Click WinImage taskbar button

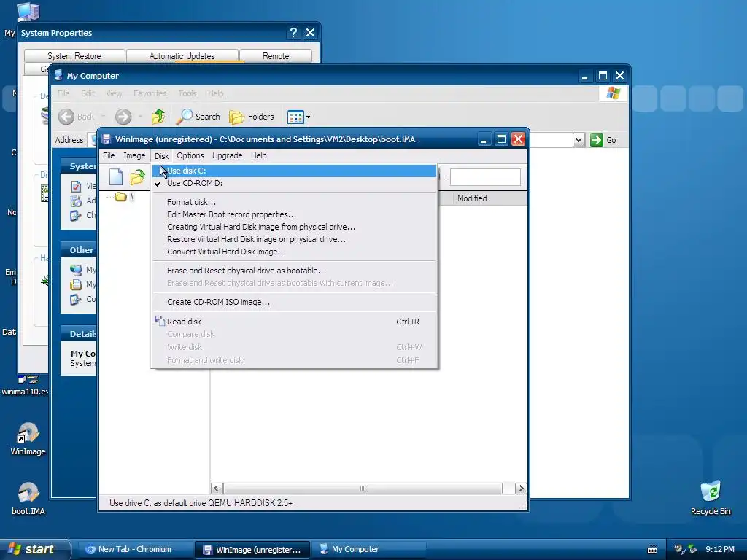tap(252, 550)
